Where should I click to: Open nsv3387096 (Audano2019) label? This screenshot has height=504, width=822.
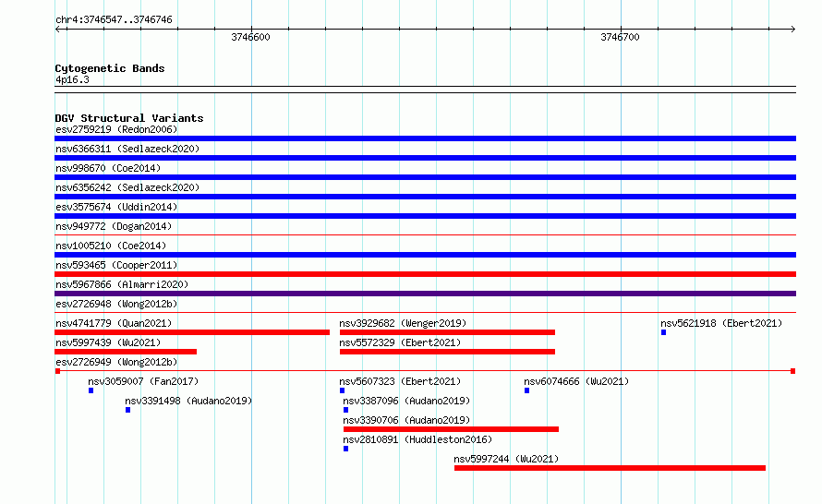pyautogui.click(x=406, y=401)
